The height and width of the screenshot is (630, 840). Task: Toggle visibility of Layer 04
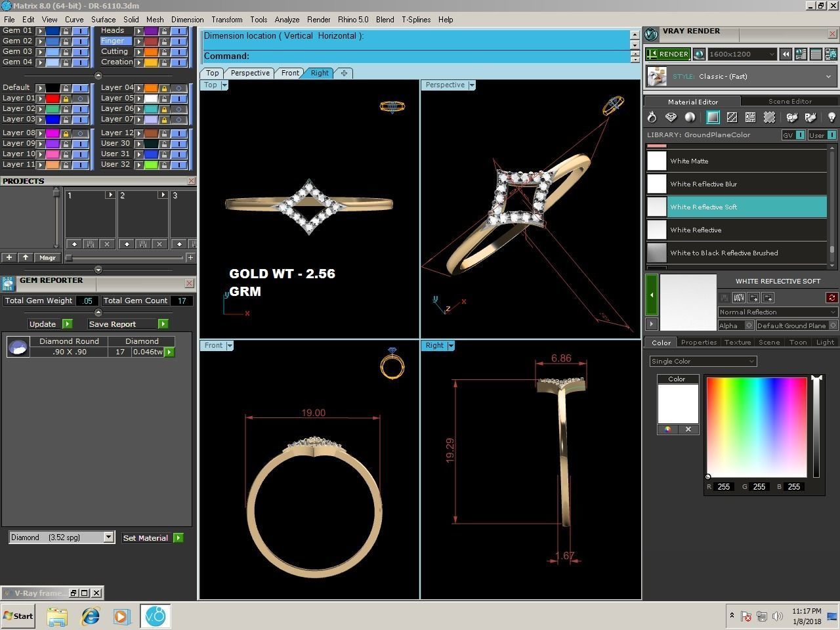(x=178, y=88)
